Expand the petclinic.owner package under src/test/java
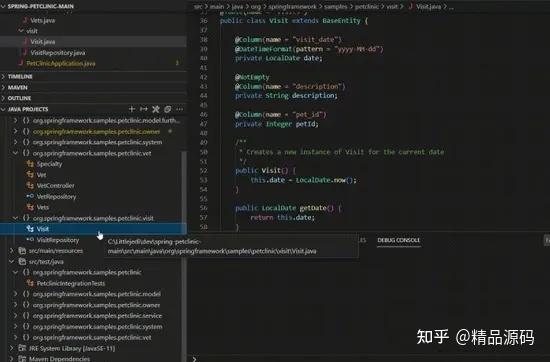 [x=15, y=304]
